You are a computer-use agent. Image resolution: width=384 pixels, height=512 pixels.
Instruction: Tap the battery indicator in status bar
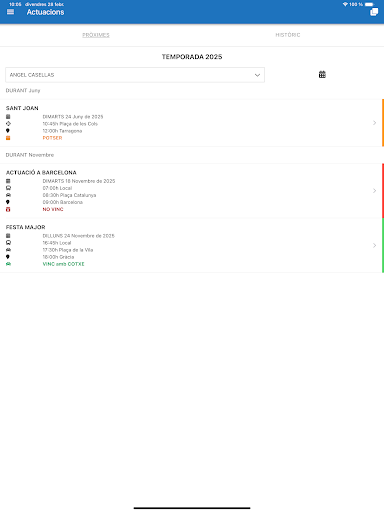click(x=369, y=4)
